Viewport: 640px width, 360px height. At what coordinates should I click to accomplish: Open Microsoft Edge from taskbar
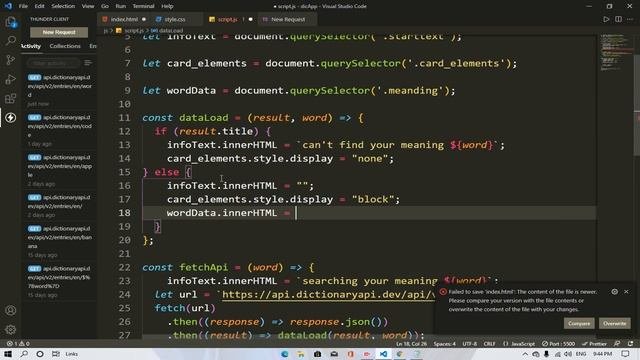(x=284, y=354)
